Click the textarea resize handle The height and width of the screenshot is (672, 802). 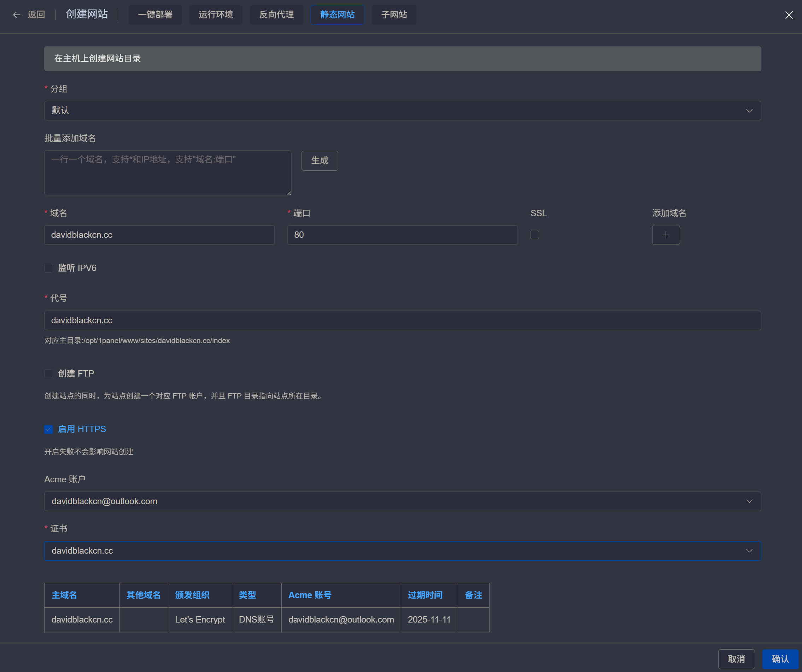(x=289, y=193)
